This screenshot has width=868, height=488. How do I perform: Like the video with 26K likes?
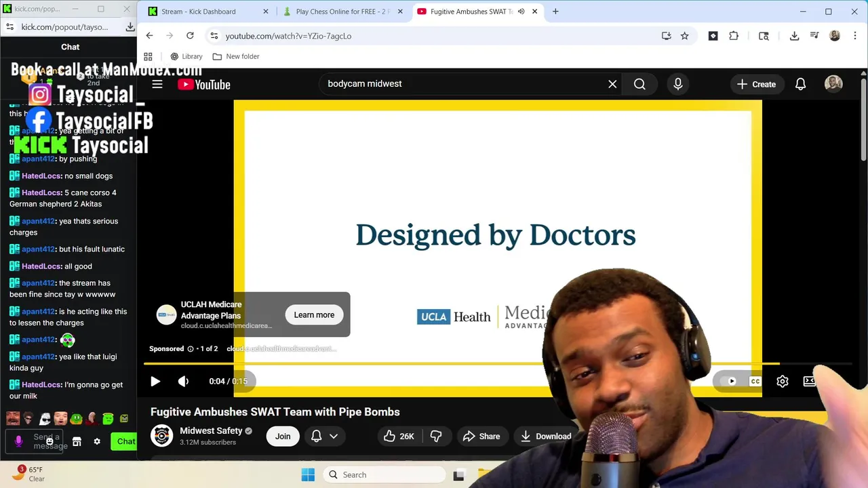[x=399, y=436]
